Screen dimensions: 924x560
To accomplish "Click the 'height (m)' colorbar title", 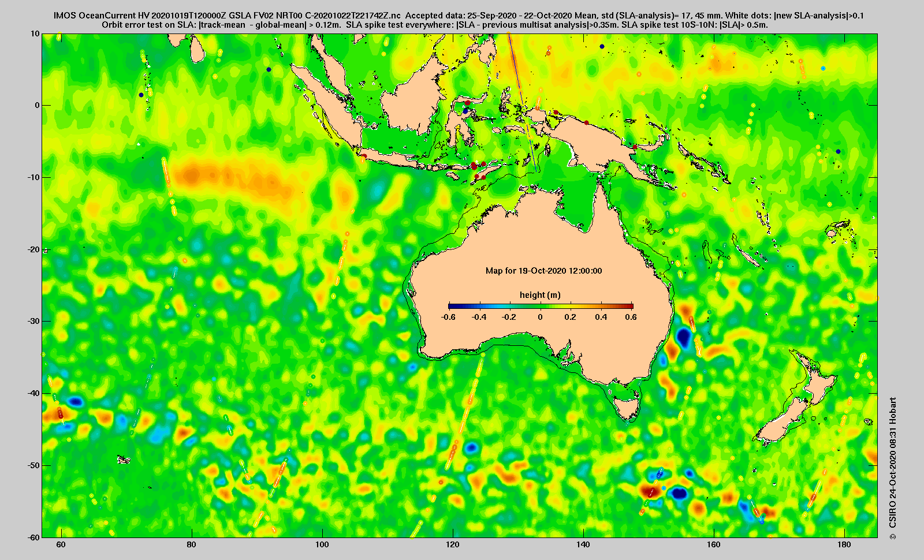I will tap(540, 295).
